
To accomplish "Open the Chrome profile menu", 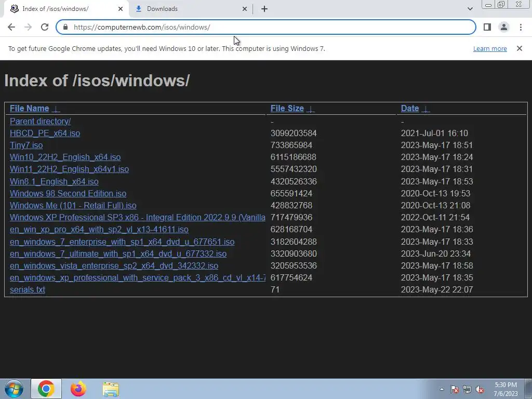I will 504,27.
